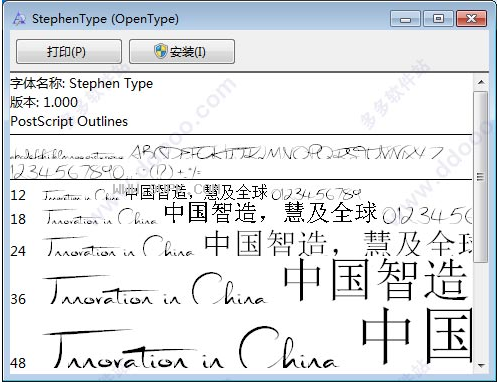Screen dimensions: 498x384
Task: Click the 字体名称: Stephen Type text
Action: pos(81,83)
